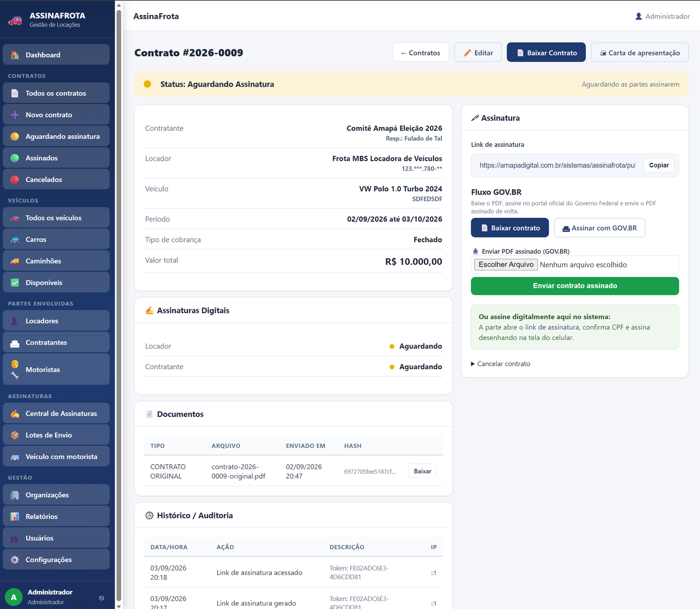Click the building icon for Organizações
The height and width of the screenshot is (609, 700).
pos(15,495)
